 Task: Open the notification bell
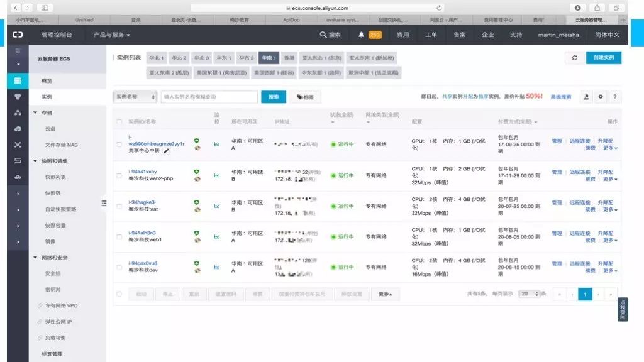tap(361, 35)
